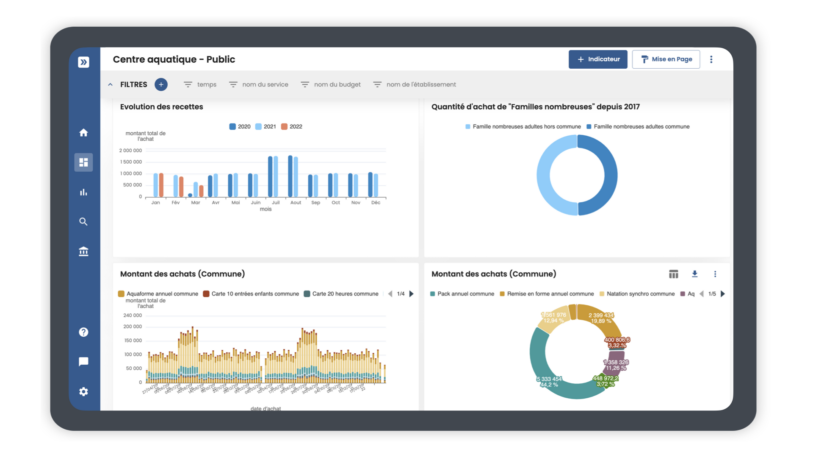Toggle the 2022 series in legend
Image resolution: width=813 pixels, height=458 pixels.
click(292, 127)
